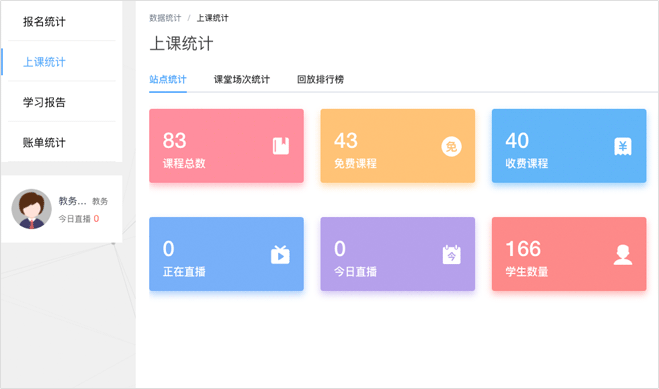Image resolution: width=659 pixels, height=389 pixels.
Task: Click the 免 badge icon on 免费课程 card
Action: tap(451, 146)
